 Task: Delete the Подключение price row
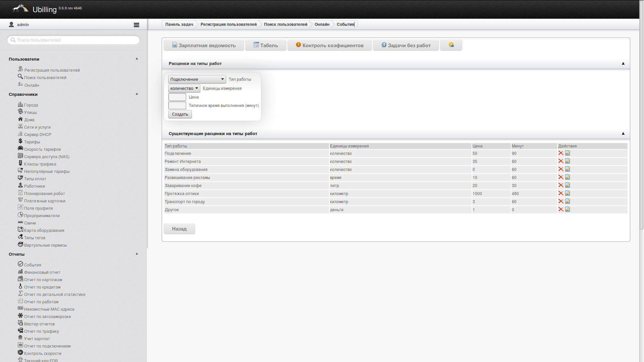pos(560,153)
